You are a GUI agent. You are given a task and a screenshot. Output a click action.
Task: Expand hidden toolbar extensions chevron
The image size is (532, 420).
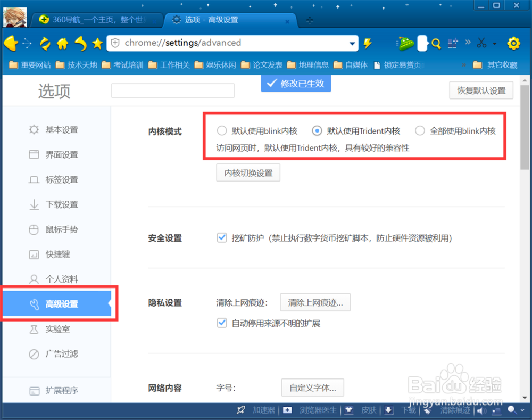[468, 42]
